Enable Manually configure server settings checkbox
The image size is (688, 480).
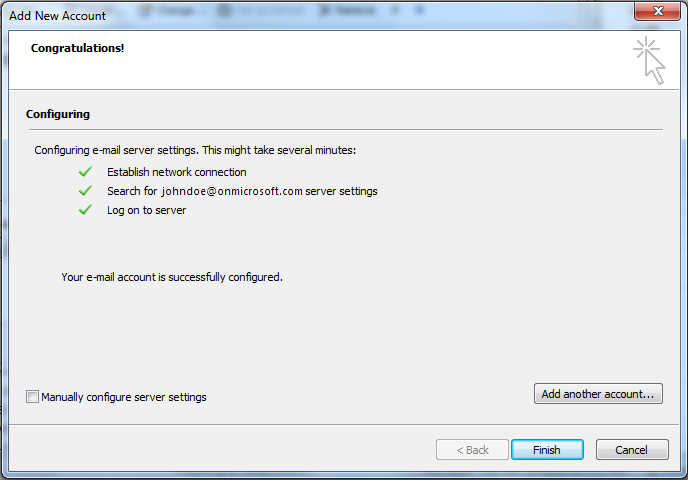click(33, 397)
